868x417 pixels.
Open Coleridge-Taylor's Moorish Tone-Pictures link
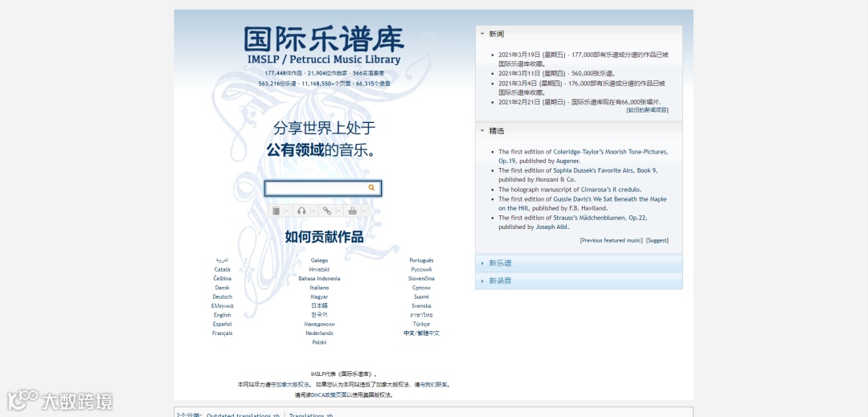611,152
